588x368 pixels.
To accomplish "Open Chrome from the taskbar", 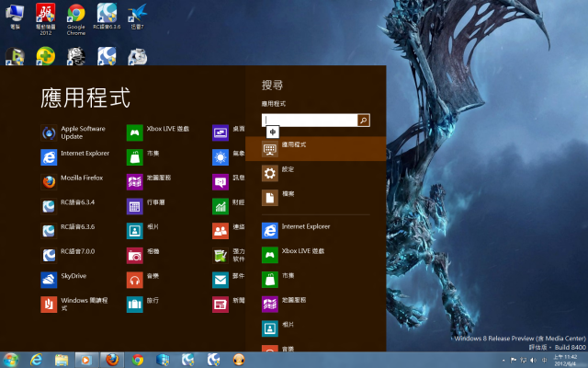I will [137, 360].
